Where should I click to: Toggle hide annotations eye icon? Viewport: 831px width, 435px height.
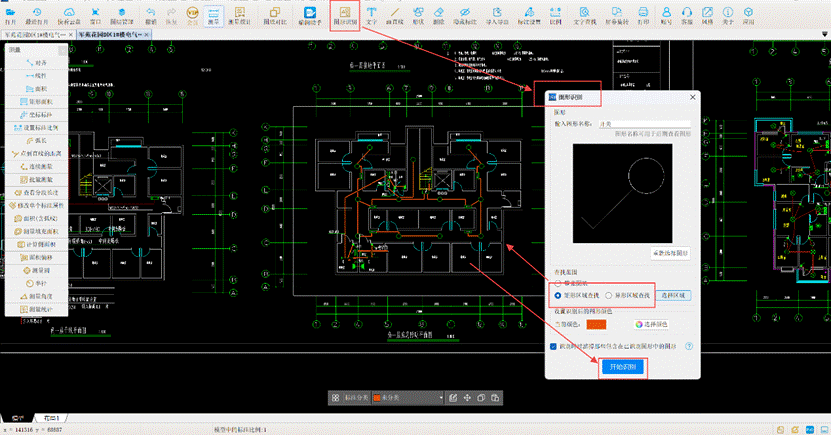pyautogui.click(x=465, y=15)
